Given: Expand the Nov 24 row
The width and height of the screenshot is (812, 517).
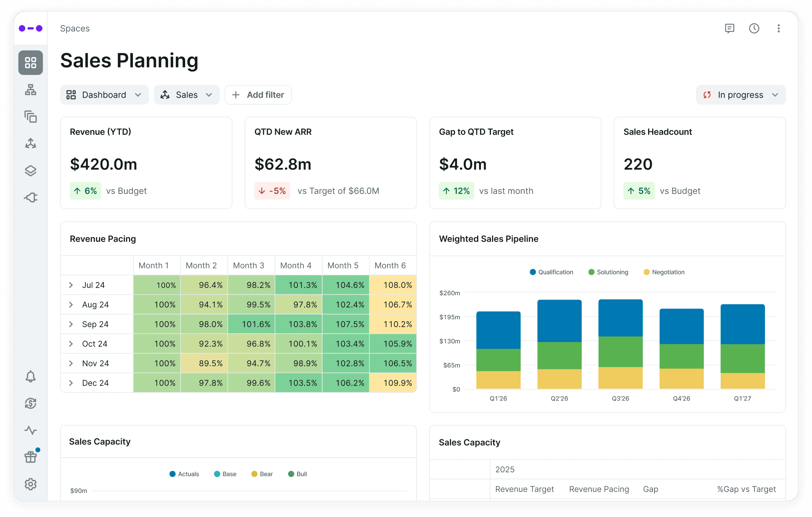Looking at the screenshot, I should click(71, 363).
